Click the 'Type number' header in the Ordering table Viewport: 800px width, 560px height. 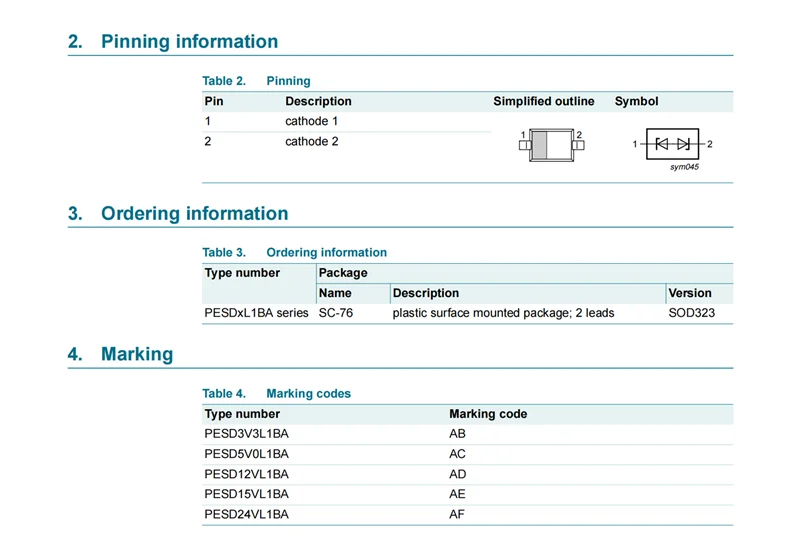pos(242,273)
